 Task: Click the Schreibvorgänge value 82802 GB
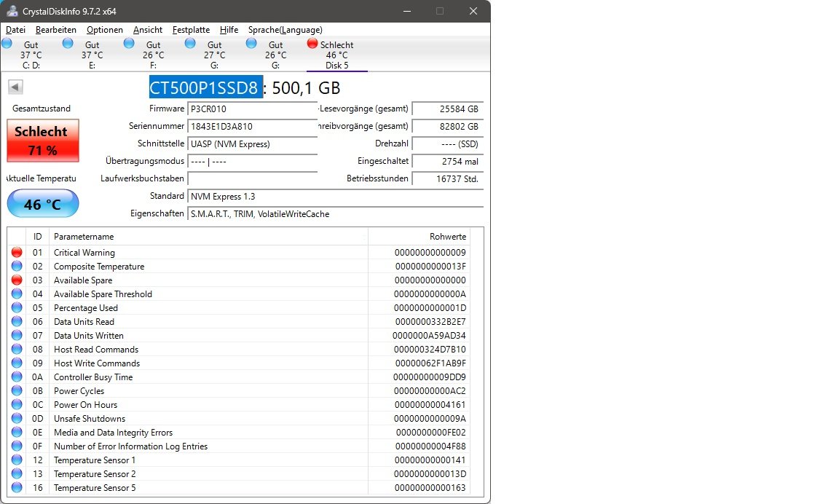pyautogui.click(x=448, y=126)
